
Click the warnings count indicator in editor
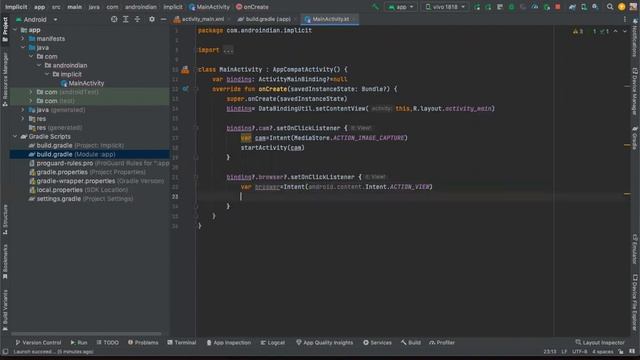578,31
